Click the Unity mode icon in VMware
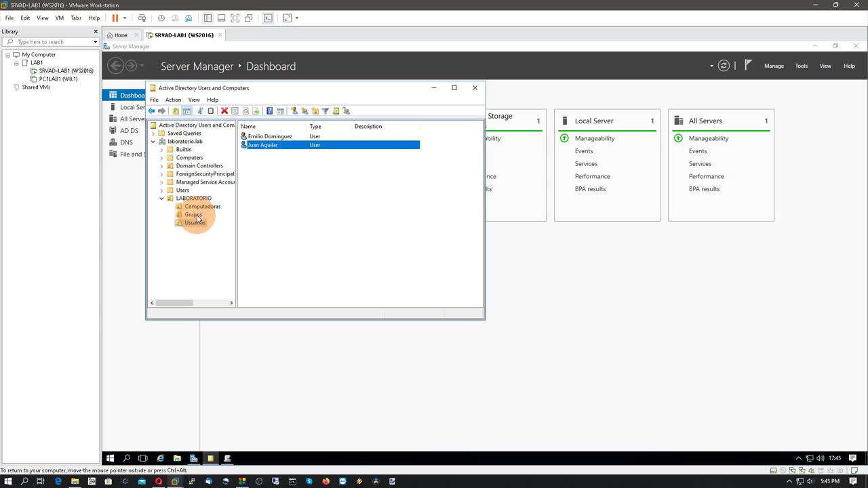The image size is (868, 488). (248, 18)
